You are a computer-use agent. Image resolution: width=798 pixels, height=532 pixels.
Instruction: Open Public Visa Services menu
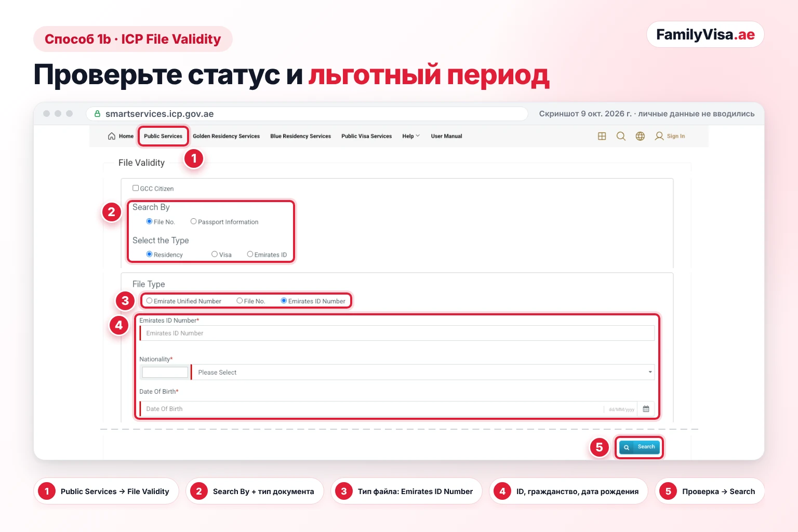click(366, 136)
